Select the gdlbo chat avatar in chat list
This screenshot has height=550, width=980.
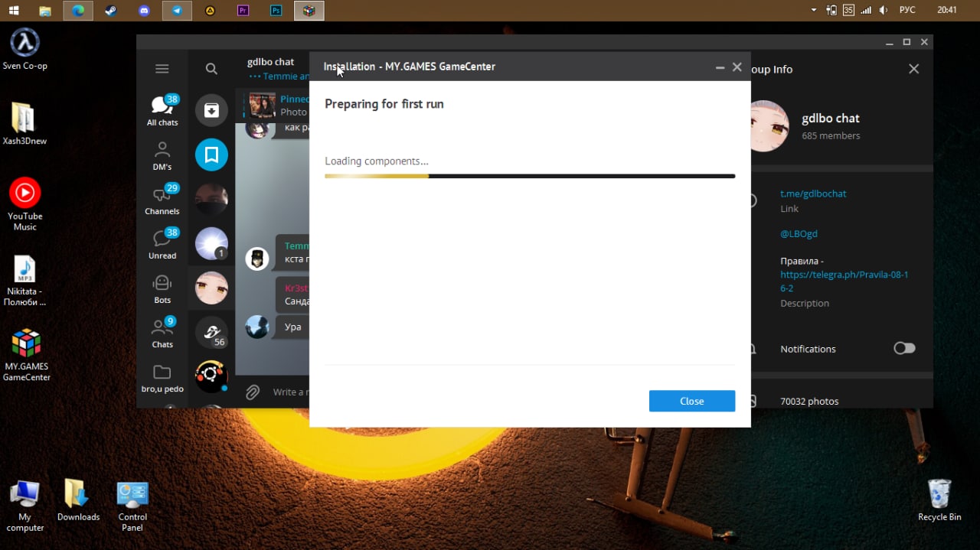tap(211, 288)
